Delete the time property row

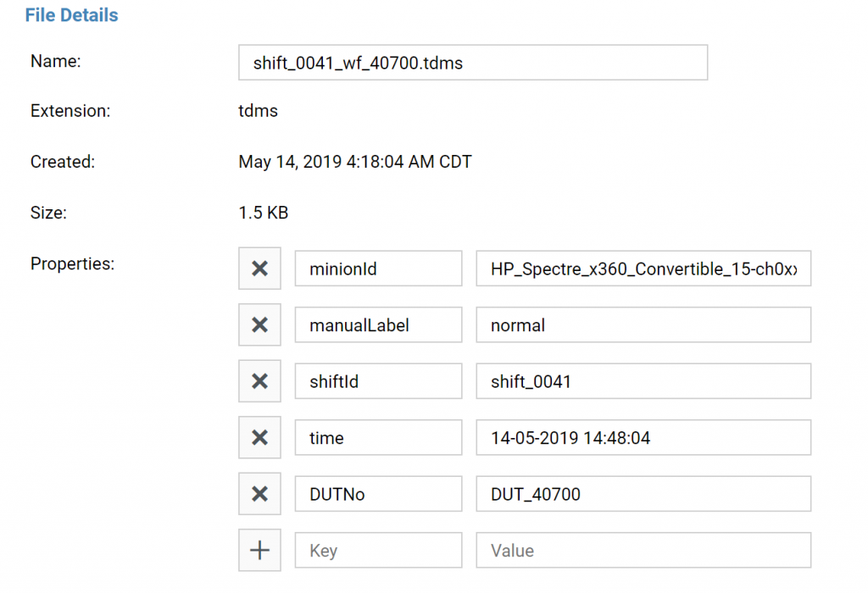coord(259,438)
